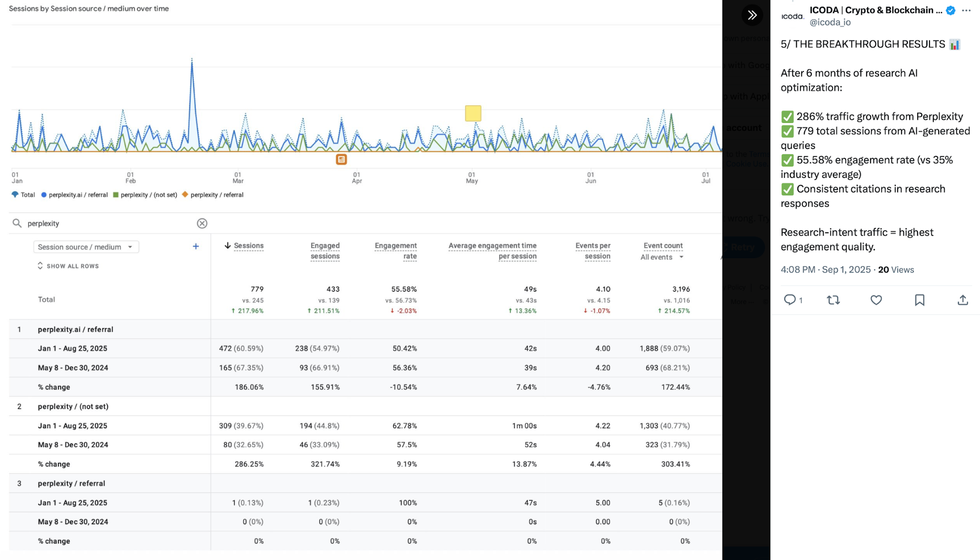Click the orange annotation marker under chart
This screenshot has width=980, height=560.
(x=341, y=159)
